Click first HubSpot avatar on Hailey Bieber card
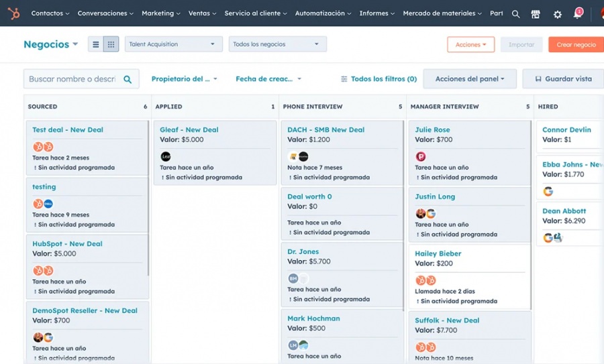The height and width of the screenshot is (364, 604). pos(421,280)
